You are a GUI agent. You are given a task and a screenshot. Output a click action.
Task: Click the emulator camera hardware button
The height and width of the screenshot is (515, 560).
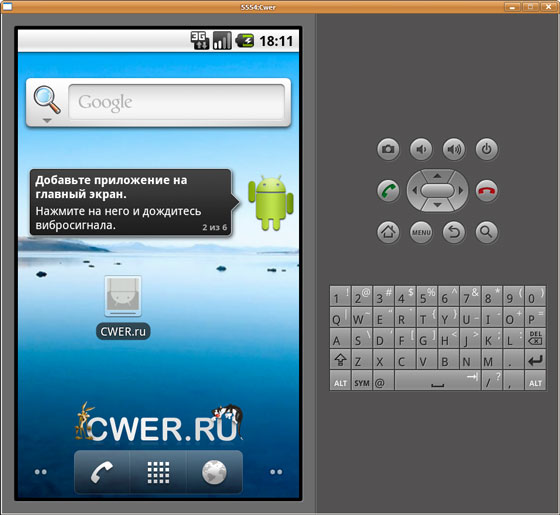click(x=388, y=149)
